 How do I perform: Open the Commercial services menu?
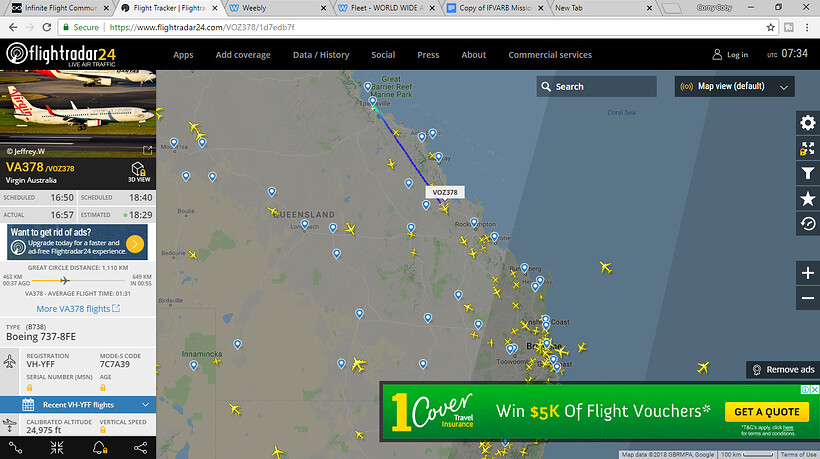[550, 55]
